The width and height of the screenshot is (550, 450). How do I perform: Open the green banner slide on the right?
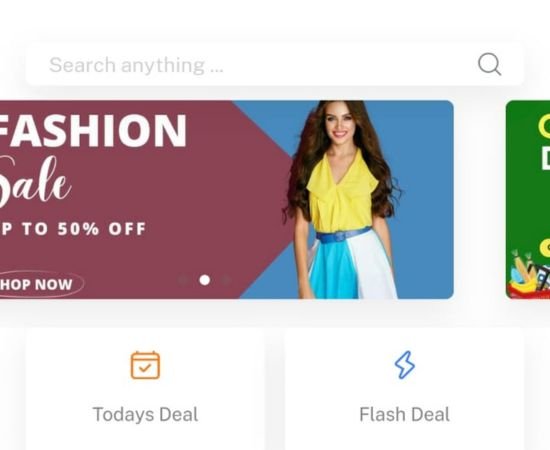[x=528, y=200]
